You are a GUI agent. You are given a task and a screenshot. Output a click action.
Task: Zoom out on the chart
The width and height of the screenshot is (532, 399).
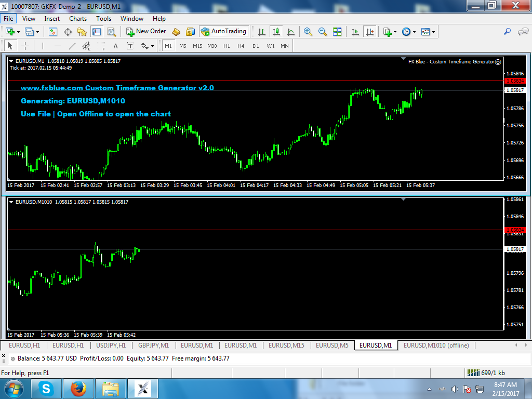(322, 32)
